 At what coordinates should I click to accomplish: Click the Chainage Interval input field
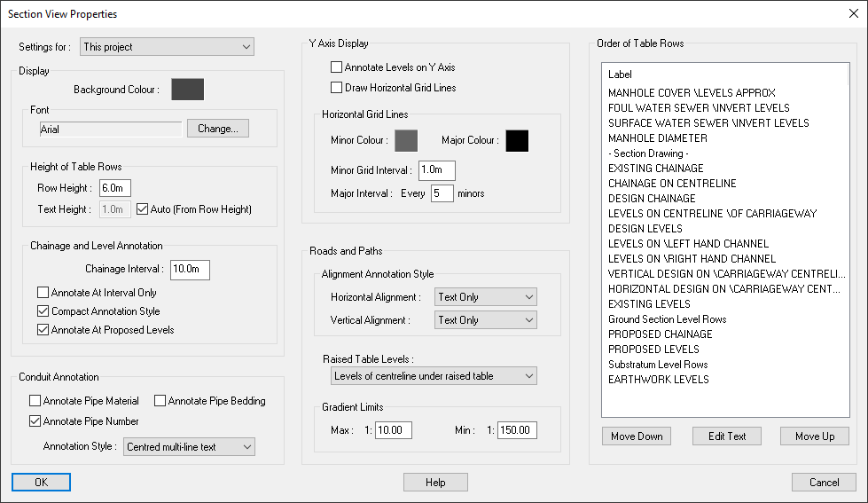point(190,270)
